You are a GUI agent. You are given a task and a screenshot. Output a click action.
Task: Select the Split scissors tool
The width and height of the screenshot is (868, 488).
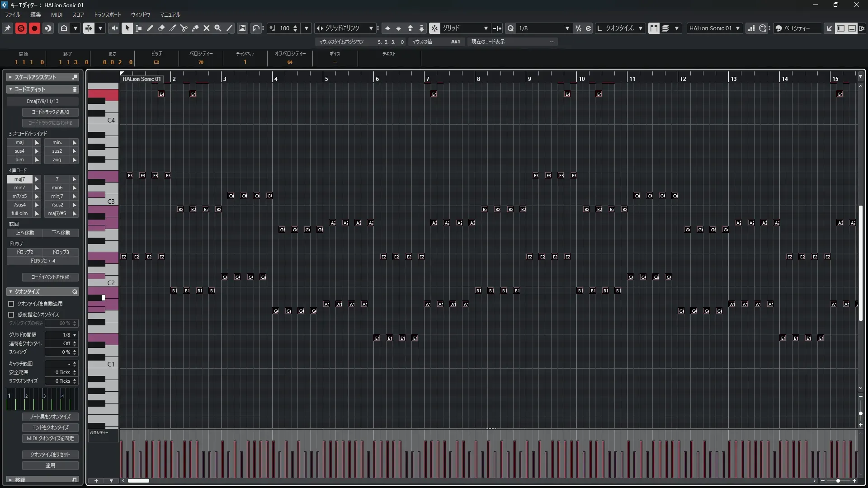[x=184, y=28]
